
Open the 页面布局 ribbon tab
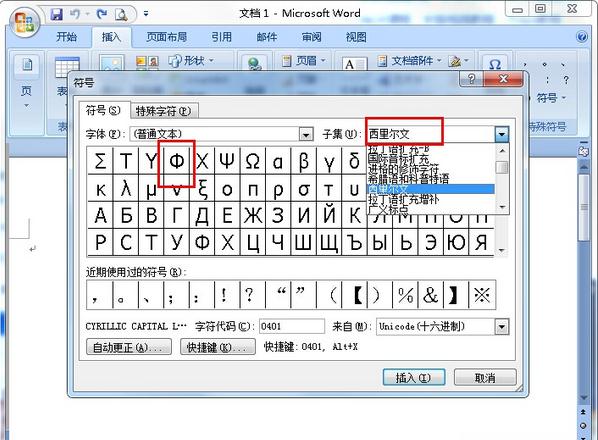click(166, 37)
